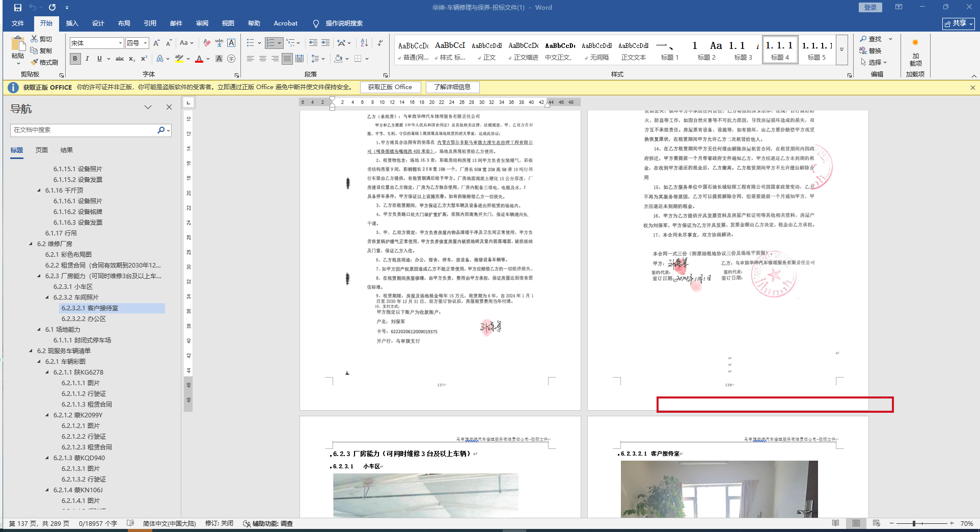Click the 共享 share button
The height and width of the screenshot is (532, 980).
[x=959, y=23]
